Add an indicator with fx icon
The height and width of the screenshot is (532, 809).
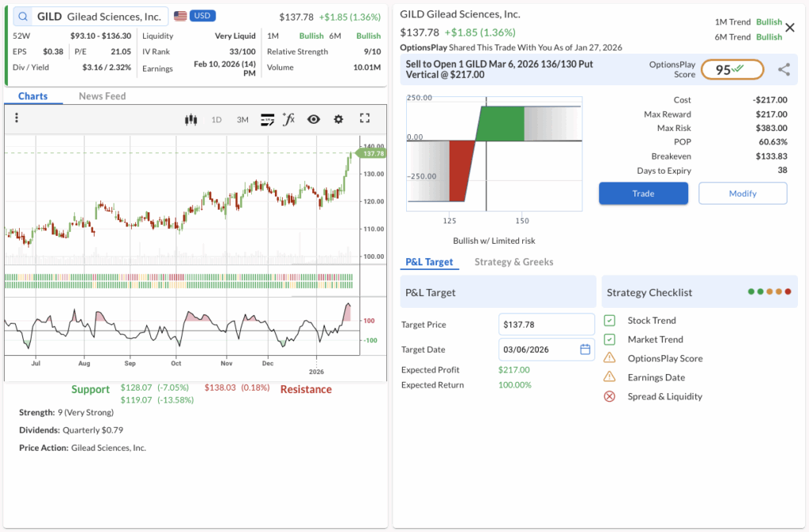tap(289, 119)
